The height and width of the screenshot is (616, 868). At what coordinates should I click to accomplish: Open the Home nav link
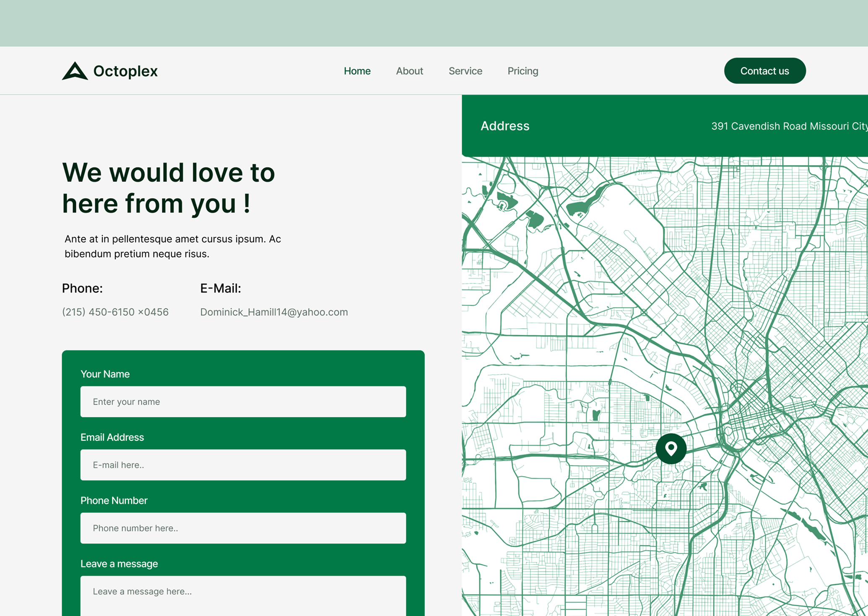357,71
